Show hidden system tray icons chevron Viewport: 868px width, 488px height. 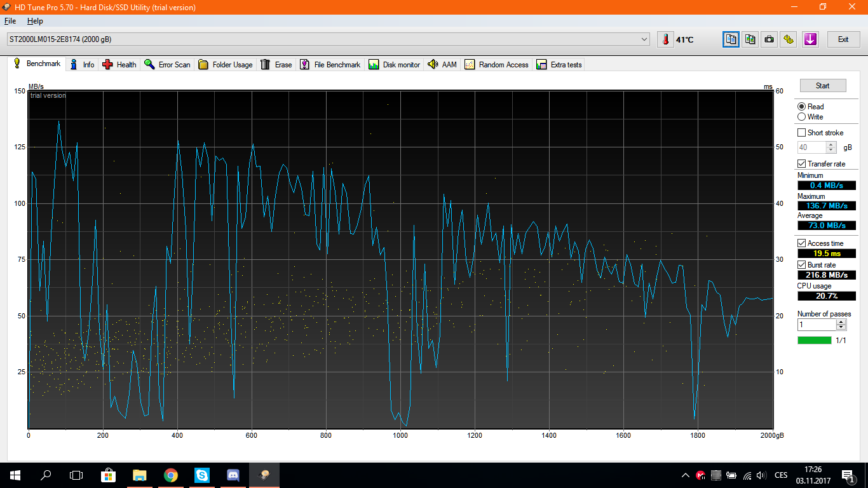tap(685, 475)
